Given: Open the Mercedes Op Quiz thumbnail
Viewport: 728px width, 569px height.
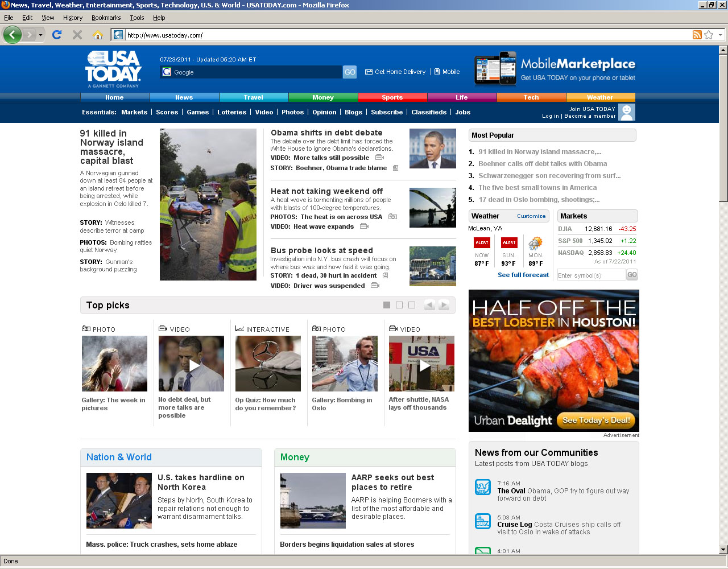Looking at the screenshot, I should pos(268,363).
